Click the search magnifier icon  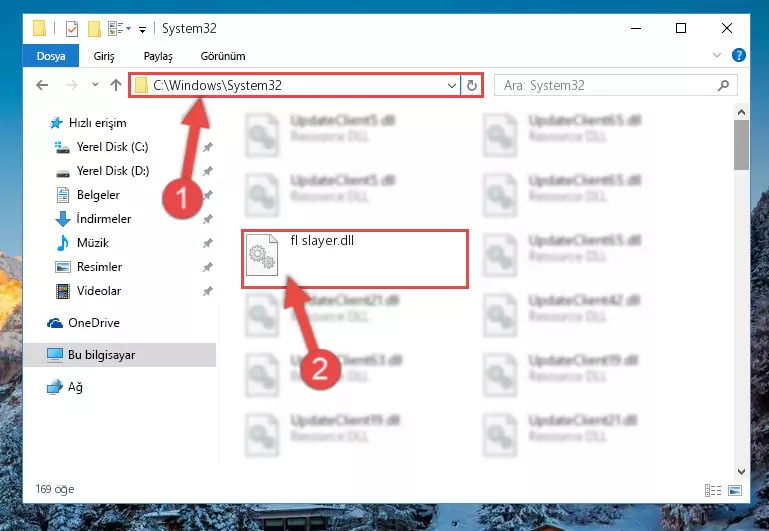click(723, 86)
